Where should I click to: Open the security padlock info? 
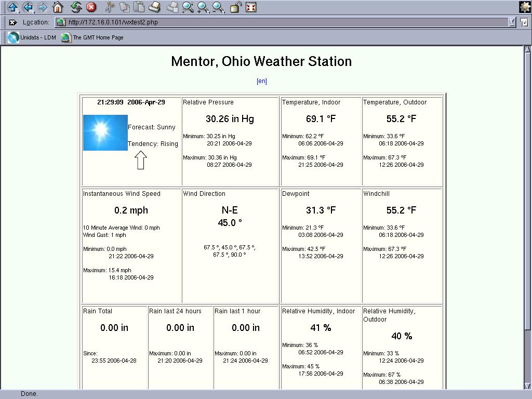(x=235, y=7)
